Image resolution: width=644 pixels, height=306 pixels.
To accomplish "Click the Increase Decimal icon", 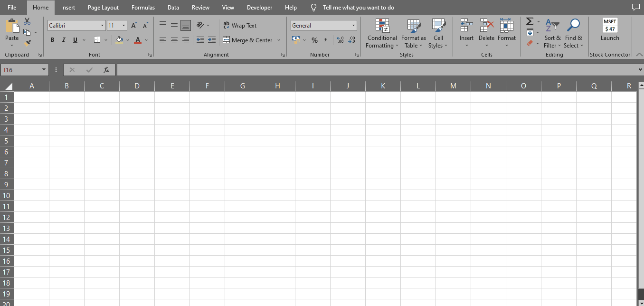I will (341, 40).
